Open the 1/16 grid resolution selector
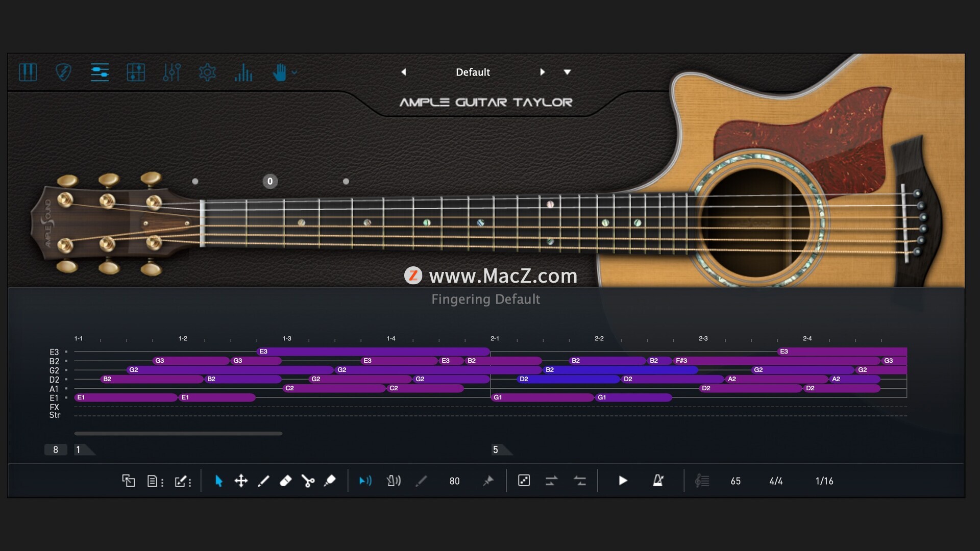Screen dimensions: 980x551 824,481
